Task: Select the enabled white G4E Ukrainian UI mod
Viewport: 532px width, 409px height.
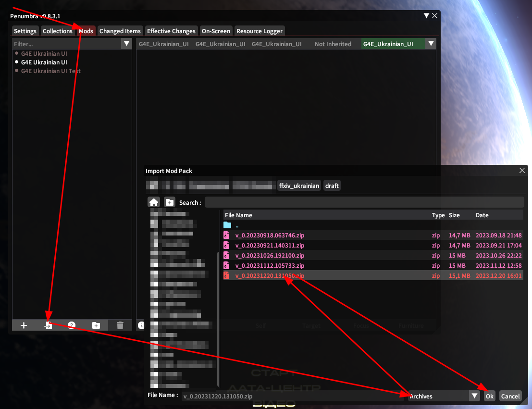Action: 44,62
